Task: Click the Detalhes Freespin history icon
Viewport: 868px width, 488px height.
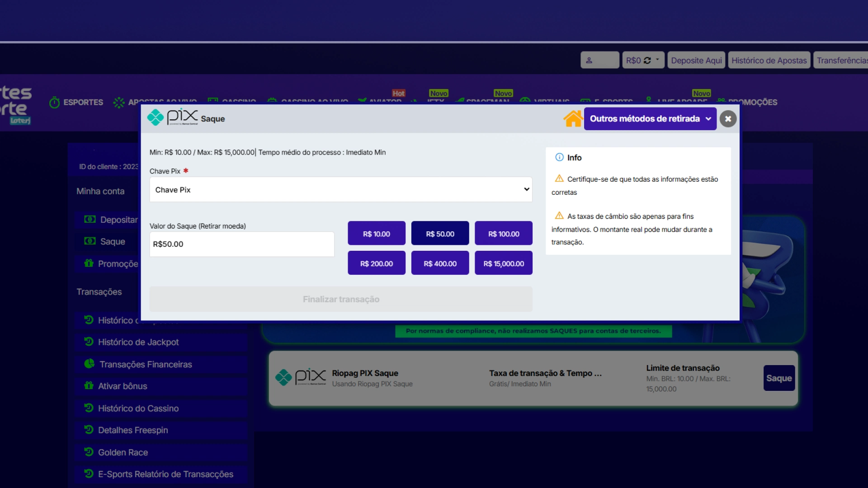Action: [x=89, y=429]
